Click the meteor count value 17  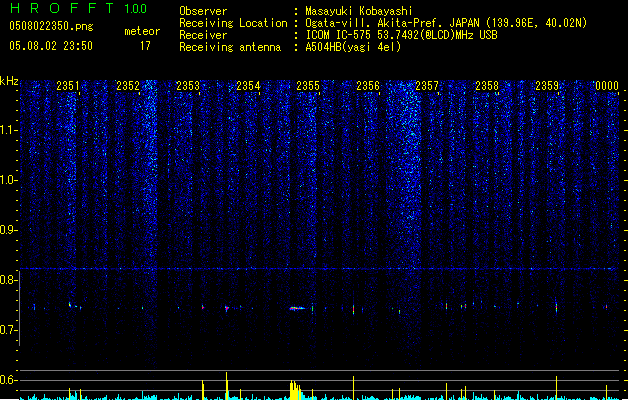click(x=145, y=46)
